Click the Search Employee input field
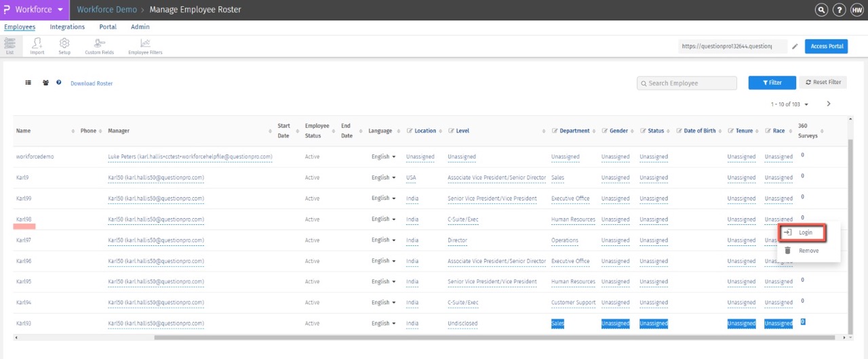 [687, 83]
